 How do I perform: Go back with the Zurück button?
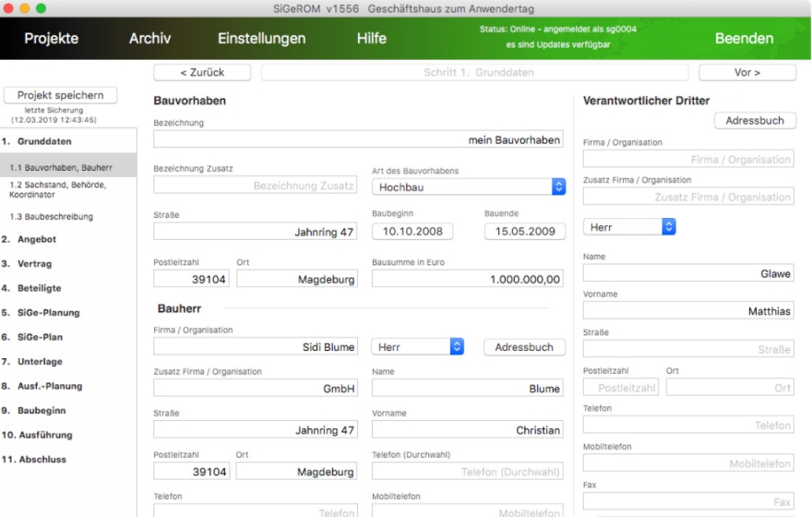[x=202, y=73]
